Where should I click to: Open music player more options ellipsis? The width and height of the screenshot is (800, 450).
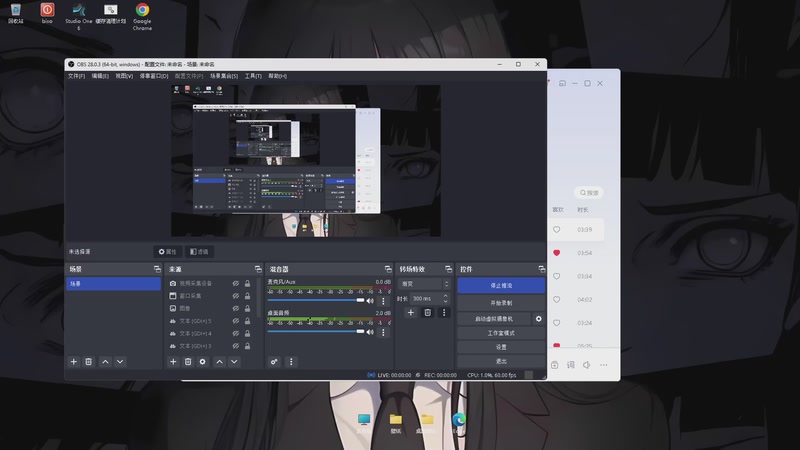(x=604, y=365)
